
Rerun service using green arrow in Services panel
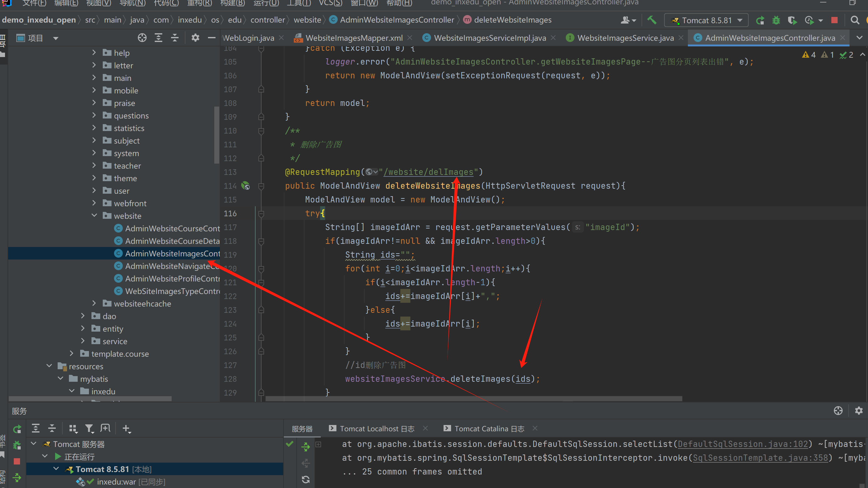[x=17, y=429]
